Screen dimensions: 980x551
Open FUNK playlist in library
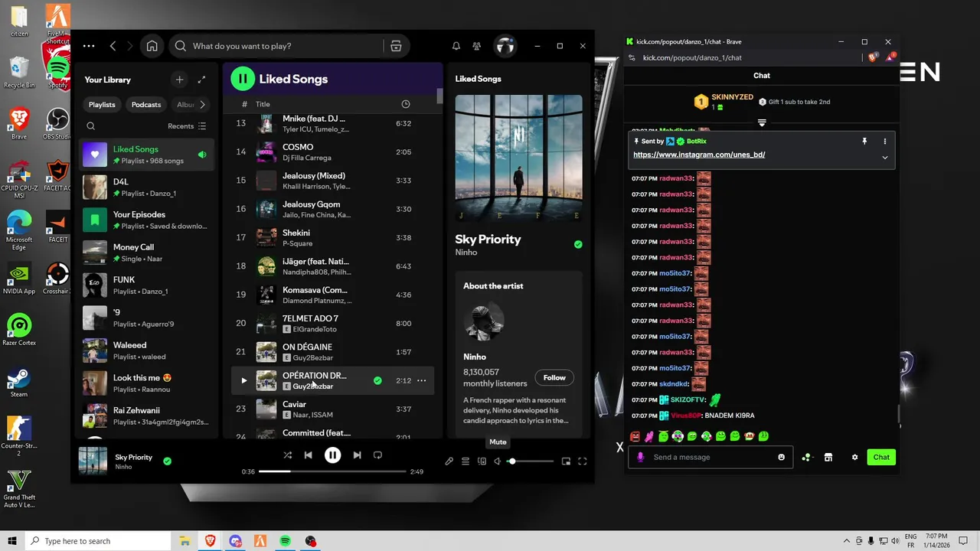click(146, 285)
